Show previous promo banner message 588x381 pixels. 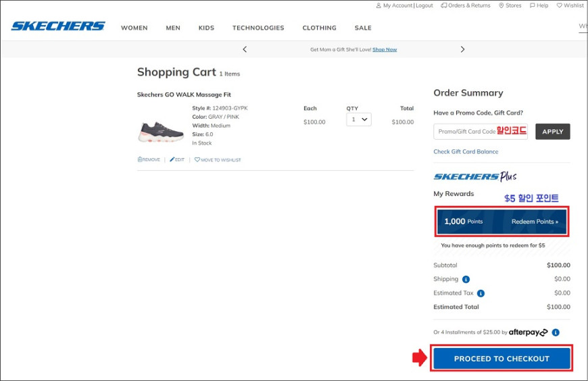point(245,49)
